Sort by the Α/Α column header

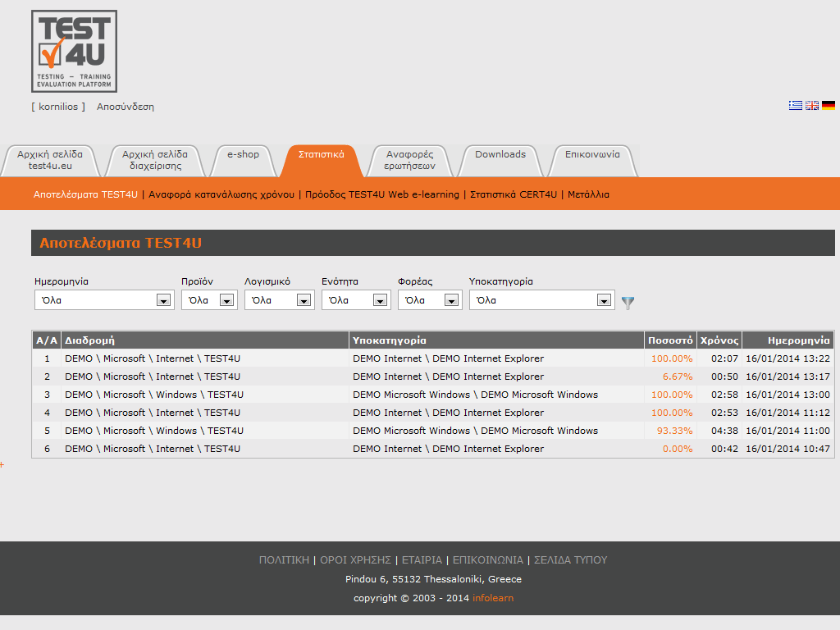click(x=47, y=340)
